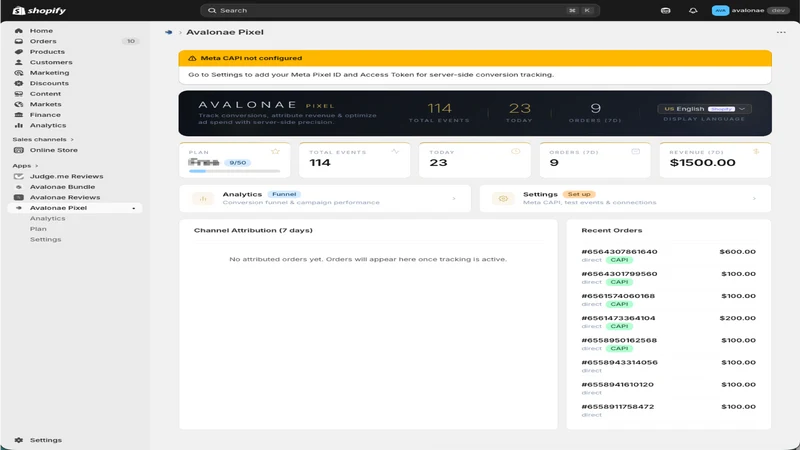
Task: Click order number #6564301799560
Action: pyautogui.click(x=619, y=274)
